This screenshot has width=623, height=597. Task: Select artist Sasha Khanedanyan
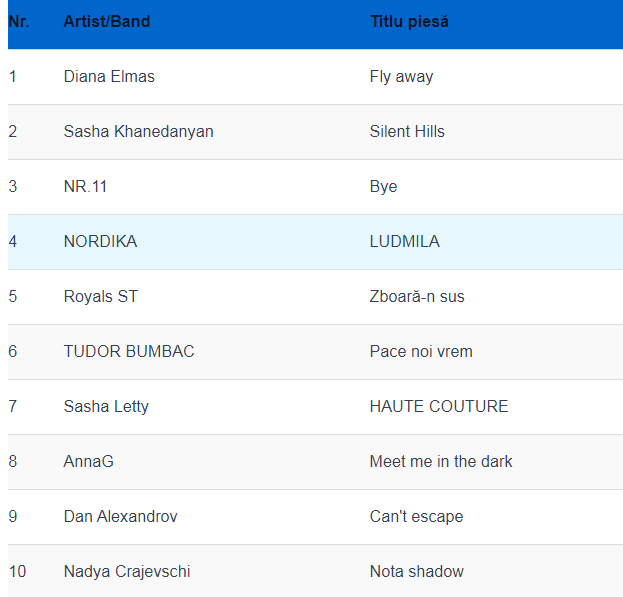pos(138,132)
